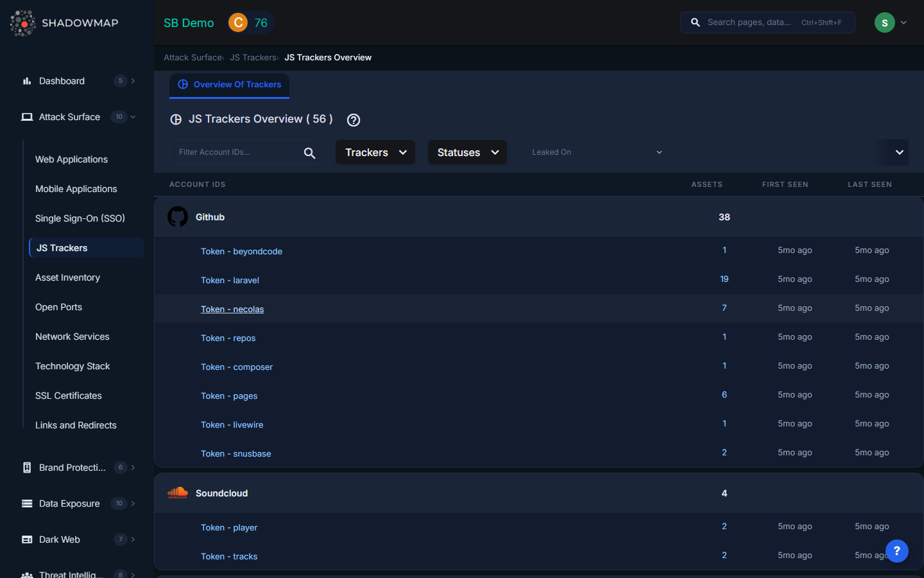Click the help question mark beside JS Trackers Overview
924x578 pixels.
click(x=354, y=120)
